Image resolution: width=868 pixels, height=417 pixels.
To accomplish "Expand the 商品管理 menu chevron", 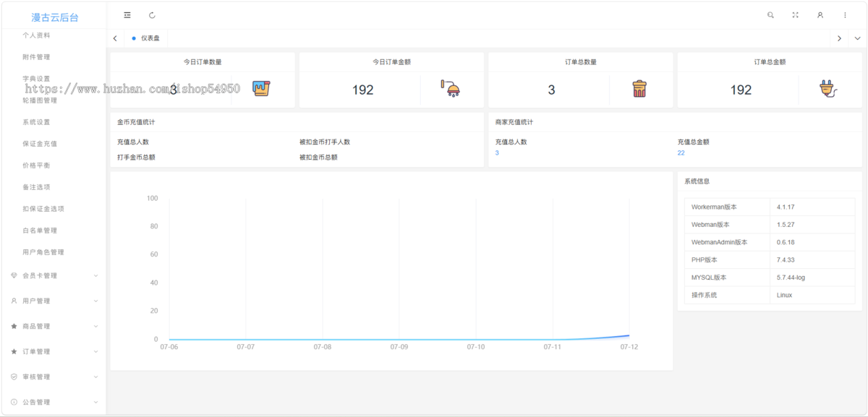I will point(96,326).
